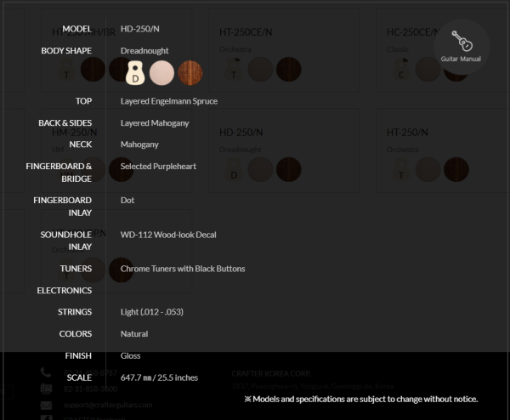Click the CRAFTER KOREA CORP. footer text
The height and width of the screenshot is (420, 510).
pos(271,373)
